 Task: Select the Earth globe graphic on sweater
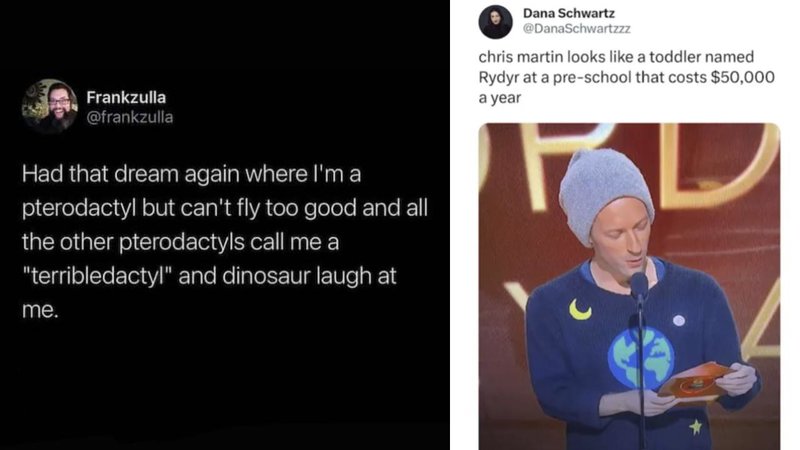[641, 357]
